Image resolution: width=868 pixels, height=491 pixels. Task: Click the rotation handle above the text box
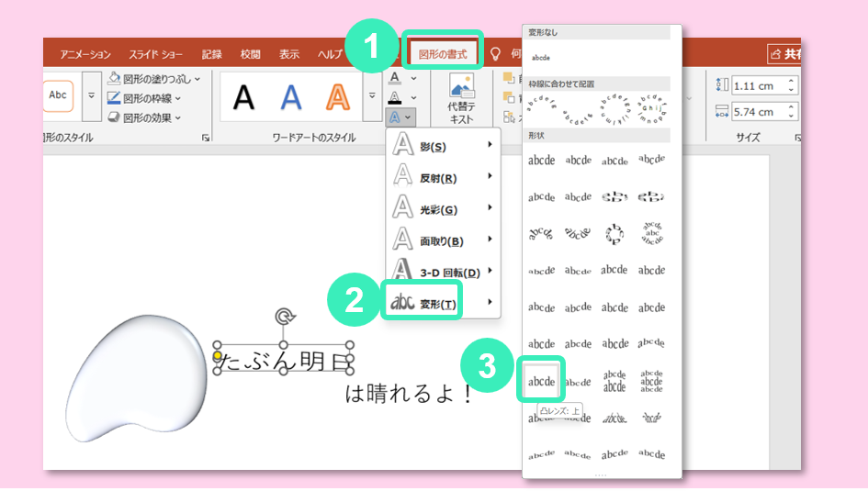click(x=286, y=317)
